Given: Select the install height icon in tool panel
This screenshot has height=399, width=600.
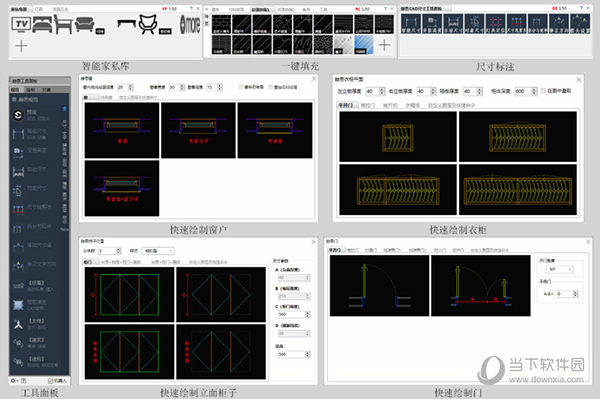Looking at the screenshot, I should pyautogui.click(x=18, y=152).
